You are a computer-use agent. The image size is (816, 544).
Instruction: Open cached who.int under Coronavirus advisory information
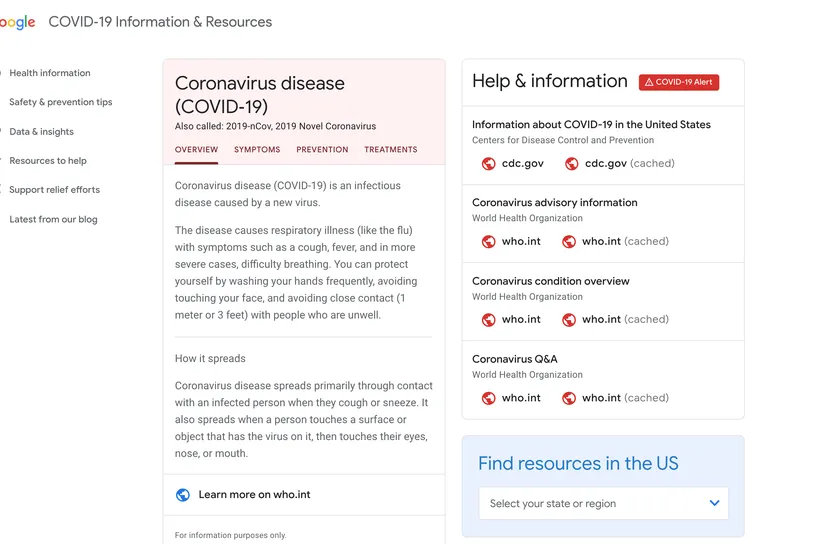[626, 242]
